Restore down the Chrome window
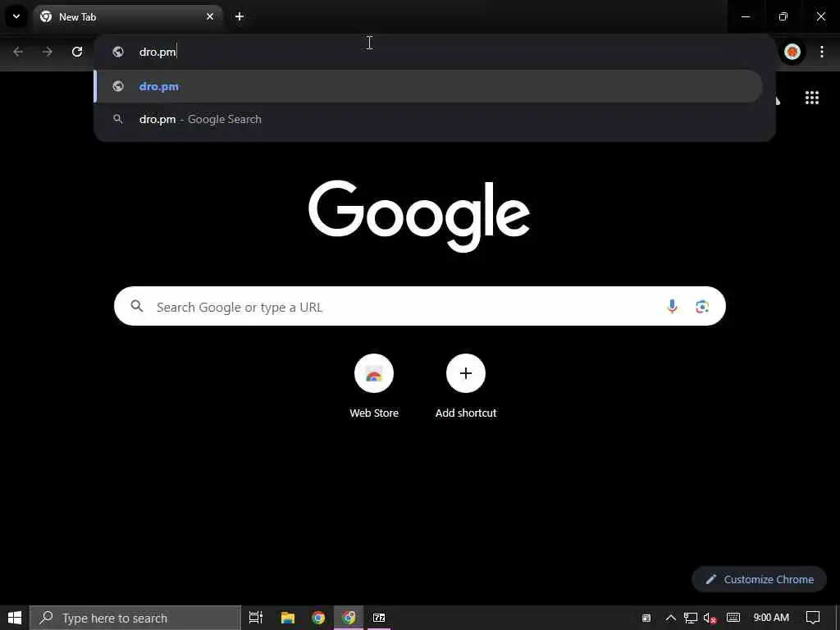 [783, 16]
